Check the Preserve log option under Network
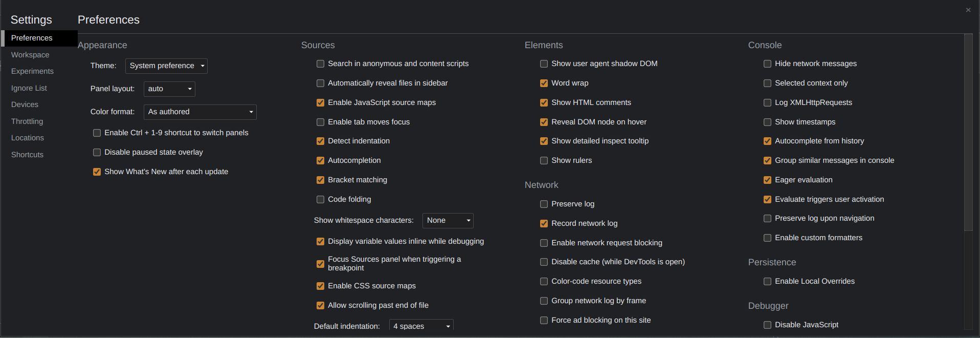The image size is (980, 338). click(544, 204)
